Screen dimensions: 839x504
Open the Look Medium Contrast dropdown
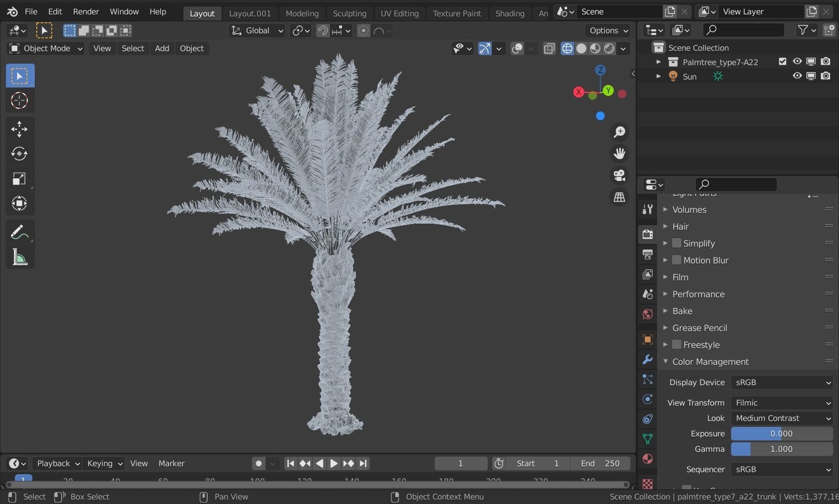pyautogui.click(x=782, y=418)
